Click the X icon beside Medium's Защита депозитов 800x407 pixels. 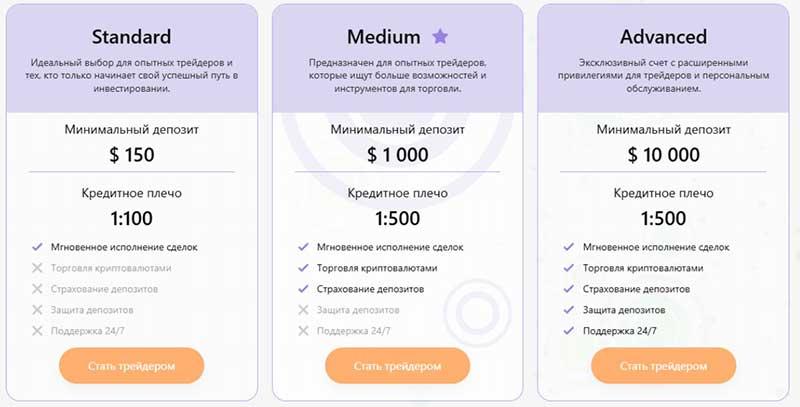point(303,310)
